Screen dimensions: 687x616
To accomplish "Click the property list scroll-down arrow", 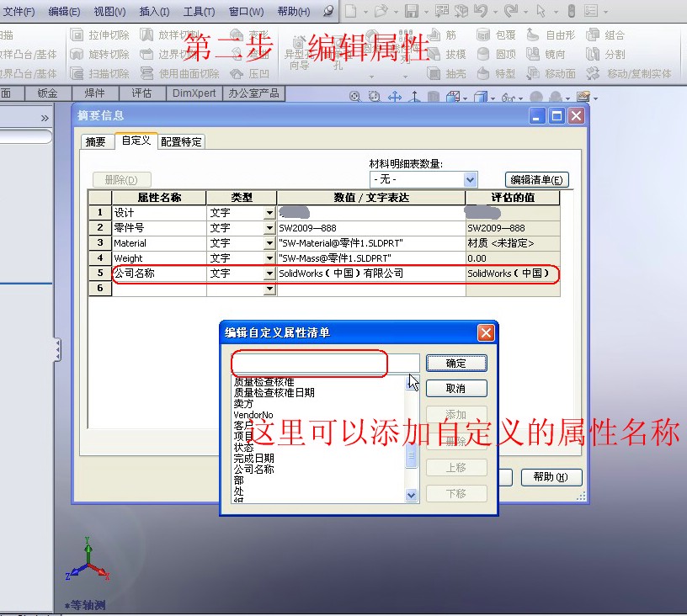I will (x=412, y=495).
